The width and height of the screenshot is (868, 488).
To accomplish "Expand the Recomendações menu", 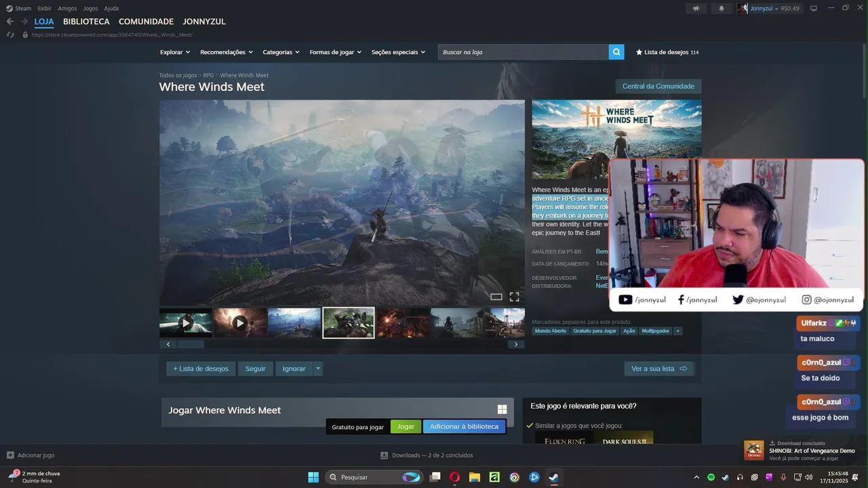I will point(226,52).
